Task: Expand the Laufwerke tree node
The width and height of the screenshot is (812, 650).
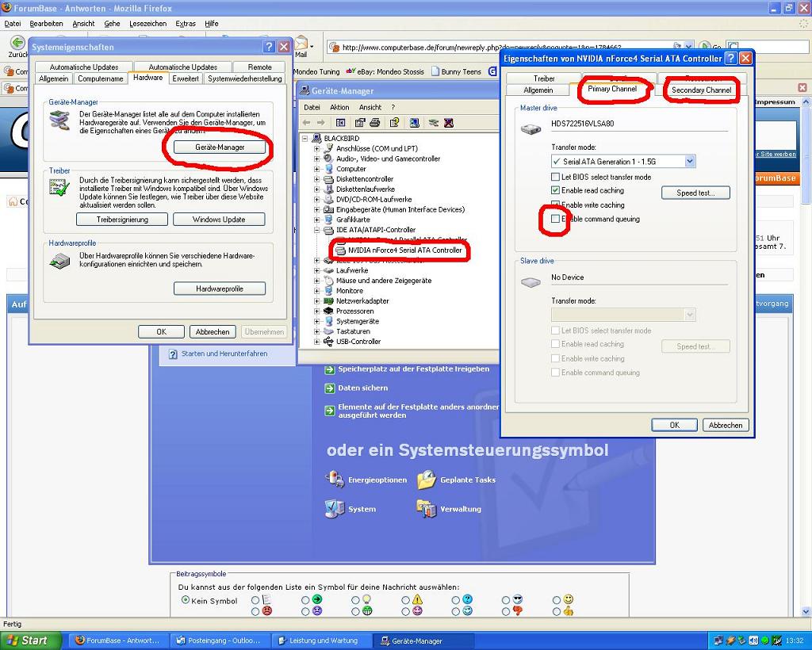Action: click(317, 270)
